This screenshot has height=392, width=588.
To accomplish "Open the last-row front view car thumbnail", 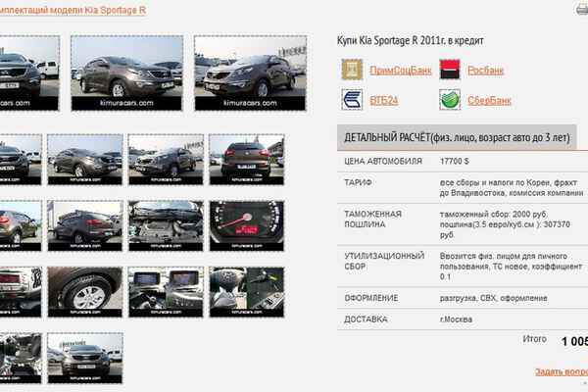I will (x=85, y=359).
